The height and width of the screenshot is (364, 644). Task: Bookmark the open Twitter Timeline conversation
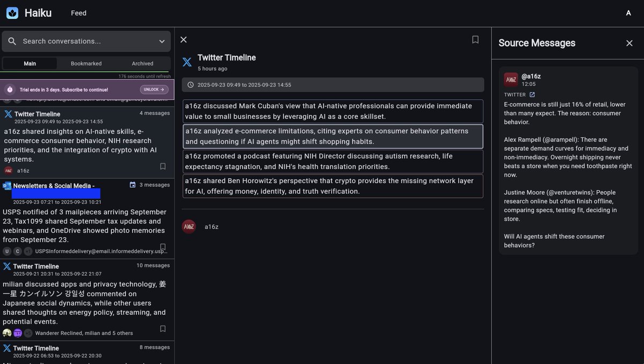tap(475, 40)
